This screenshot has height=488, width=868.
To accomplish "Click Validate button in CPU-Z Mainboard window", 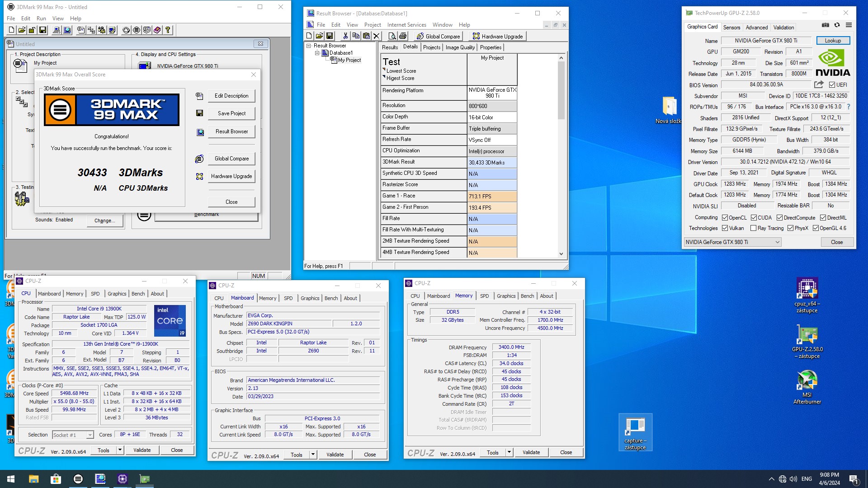I will coord(335,455).
